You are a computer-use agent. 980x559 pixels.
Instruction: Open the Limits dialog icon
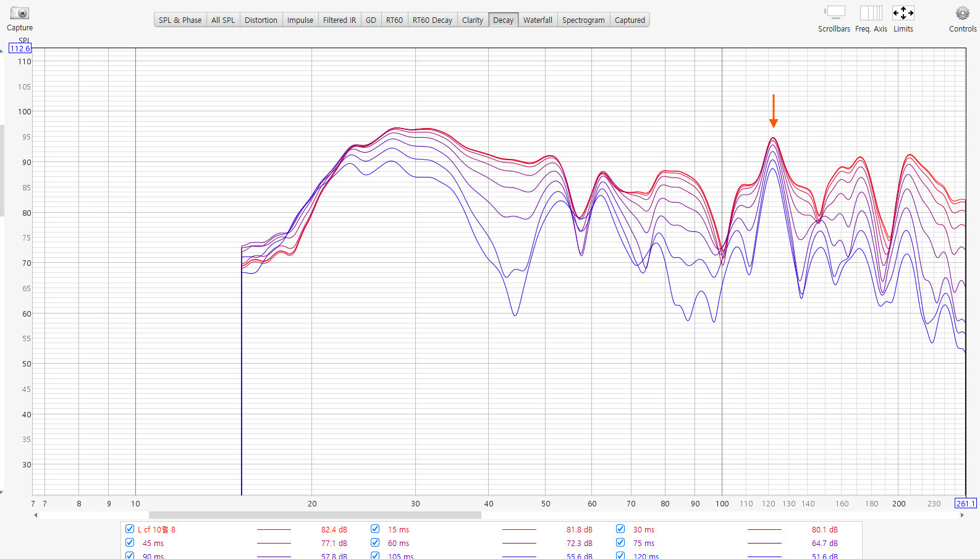click(903, 13)
